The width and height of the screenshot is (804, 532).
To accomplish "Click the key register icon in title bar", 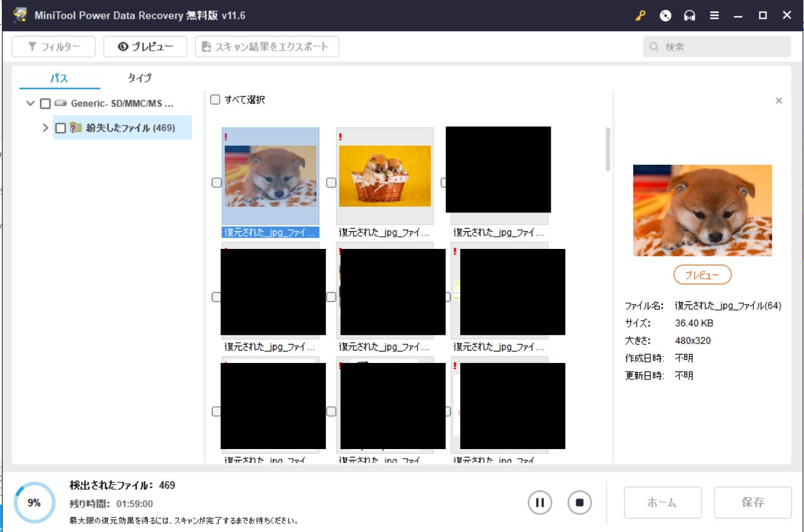I will click(x=640, y=16).
